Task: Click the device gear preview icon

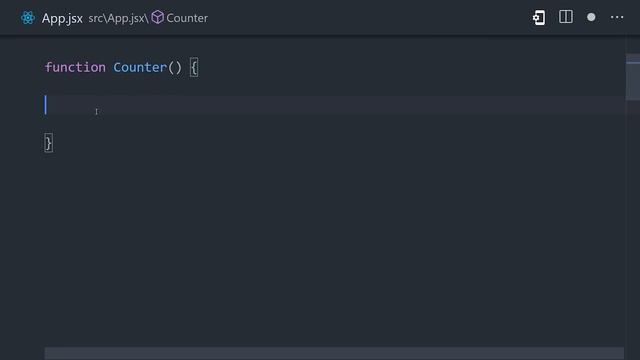Action: point(539,18)
